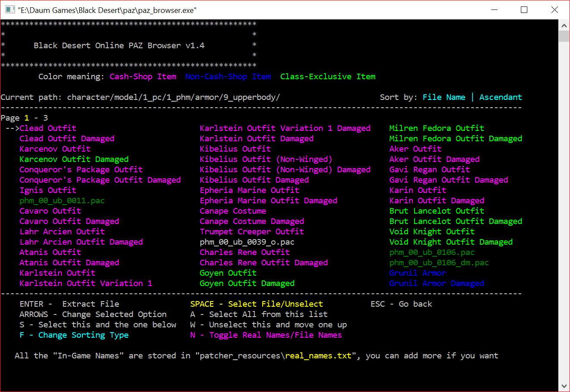Image resolution: width=570 pixels, height=392 pixels.
Task: Toggle Real Names/File Names display
Action: coord(264,335)
